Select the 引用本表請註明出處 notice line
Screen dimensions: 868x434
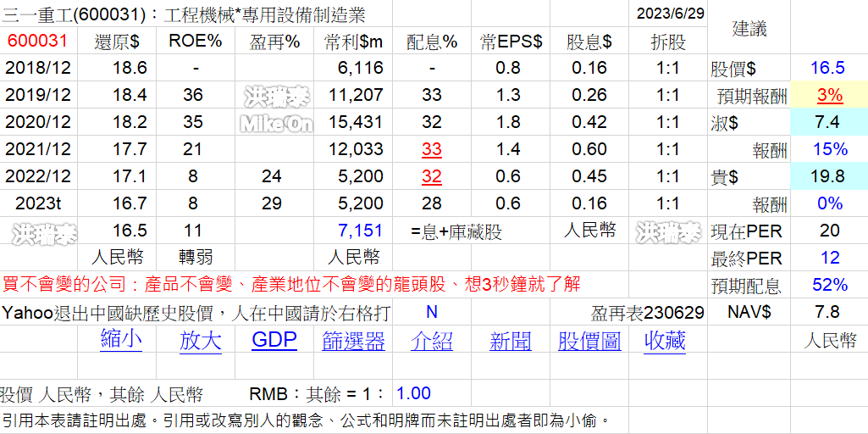point(306,421)
